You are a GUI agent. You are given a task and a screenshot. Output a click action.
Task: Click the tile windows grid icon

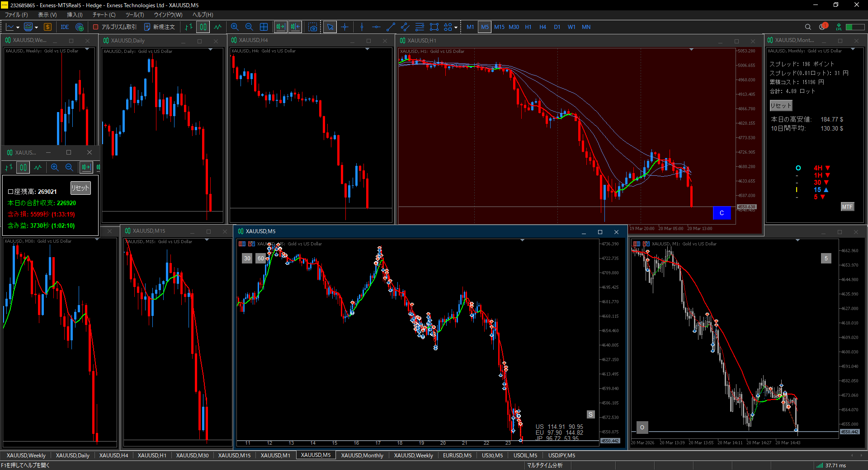pos(264,27)
